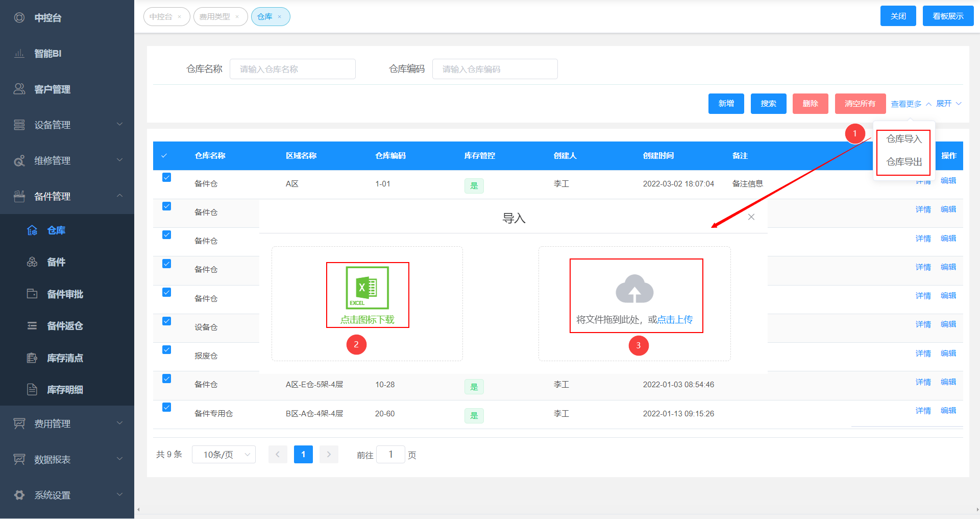Choose 仓库导出 from the dropdown menu
The height and width of the screenshot is (519, 980).
(904, 162)
